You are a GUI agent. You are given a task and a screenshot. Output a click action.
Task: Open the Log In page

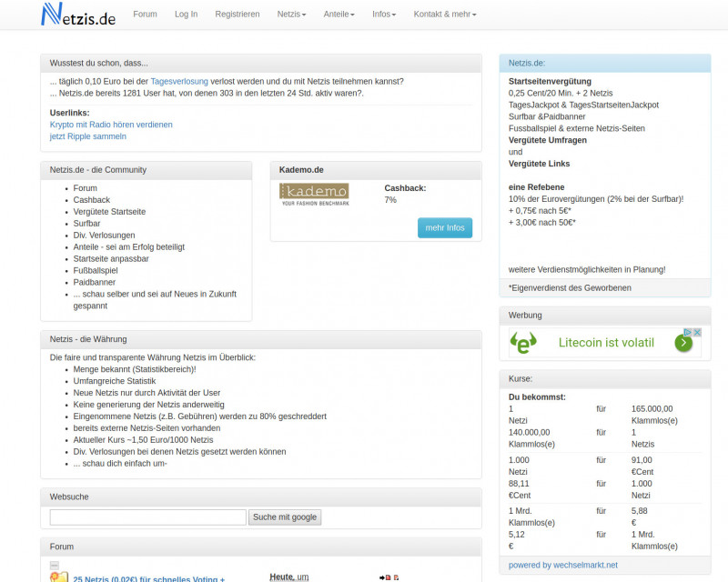[x=187, y=14]
